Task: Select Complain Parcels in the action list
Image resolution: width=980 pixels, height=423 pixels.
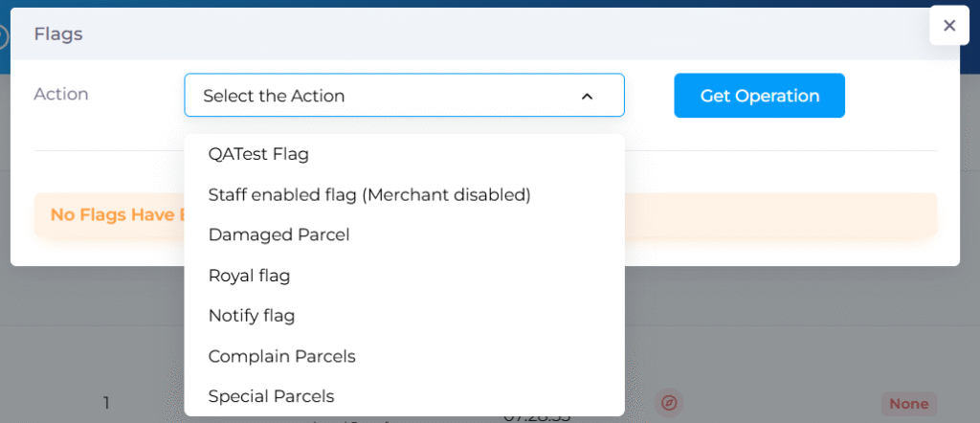Action: 281,356
